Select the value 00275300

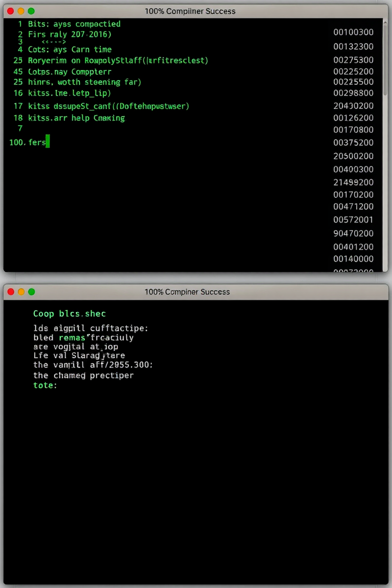(353, 60)
